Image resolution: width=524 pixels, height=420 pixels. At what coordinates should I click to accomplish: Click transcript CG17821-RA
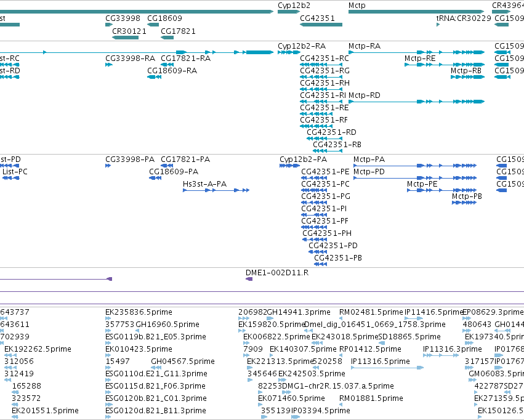[x=167, y=65]
